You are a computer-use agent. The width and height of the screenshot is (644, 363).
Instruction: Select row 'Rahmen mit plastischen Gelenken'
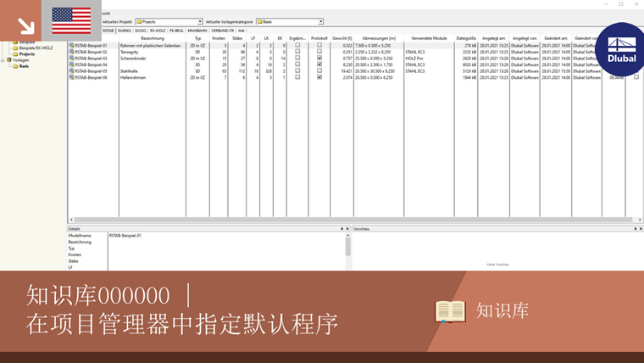point(150,45)
